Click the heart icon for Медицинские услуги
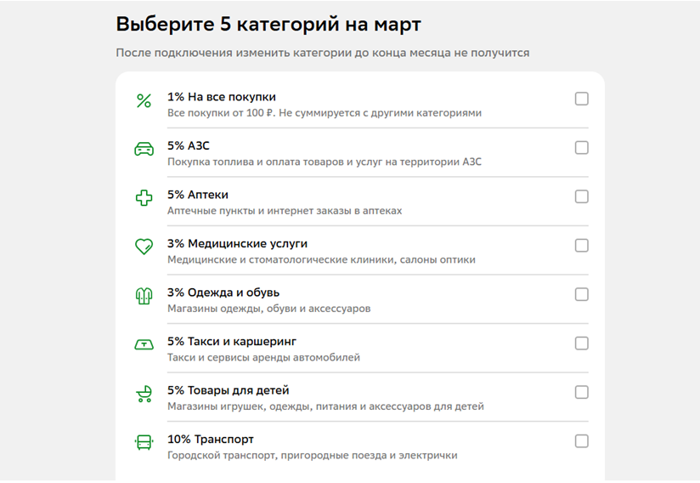 pyautogui.click(x=144, y=246)
